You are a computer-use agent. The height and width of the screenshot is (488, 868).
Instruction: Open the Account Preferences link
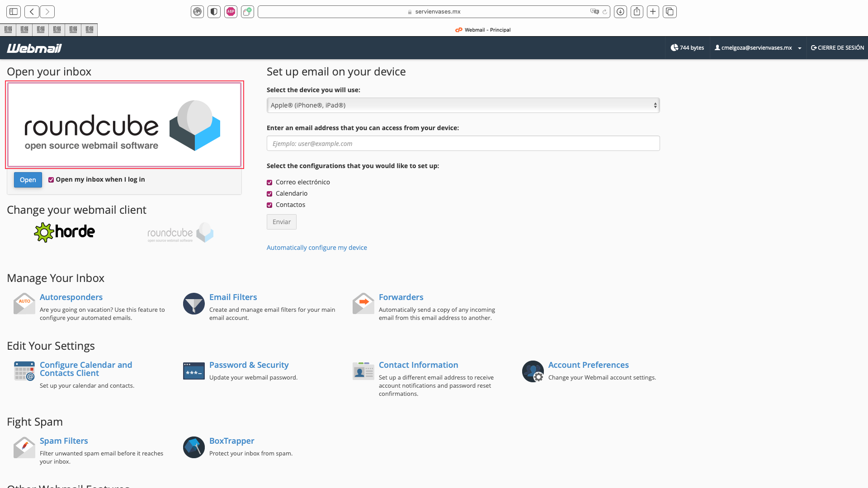click(589, 365)
